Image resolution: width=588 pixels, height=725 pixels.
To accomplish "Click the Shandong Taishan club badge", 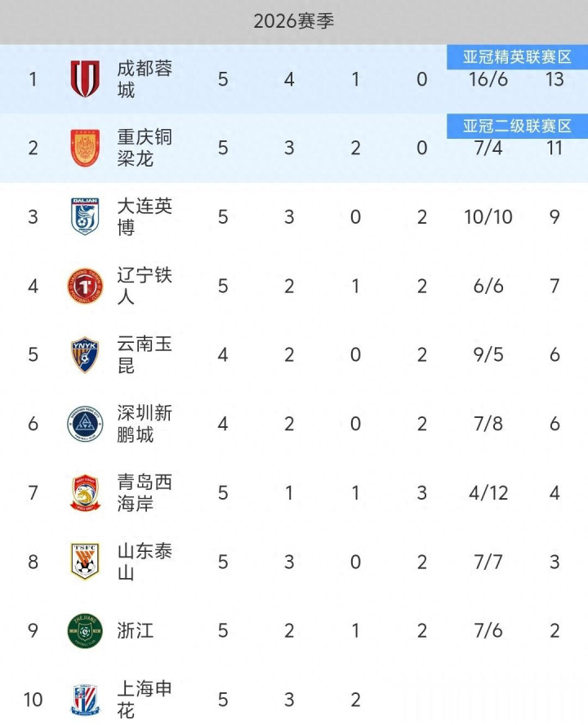I will click(x=85, y=562).
